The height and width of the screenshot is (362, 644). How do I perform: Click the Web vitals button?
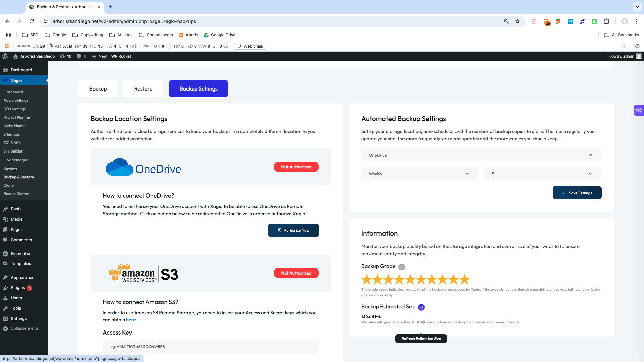point(250,46)
